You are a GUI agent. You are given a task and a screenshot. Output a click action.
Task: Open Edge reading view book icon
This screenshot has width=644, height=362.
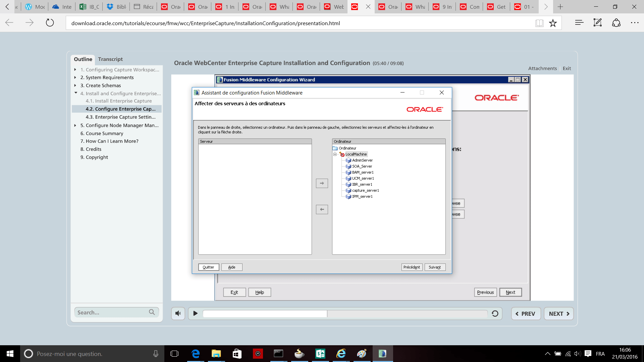tap(539, 23)
